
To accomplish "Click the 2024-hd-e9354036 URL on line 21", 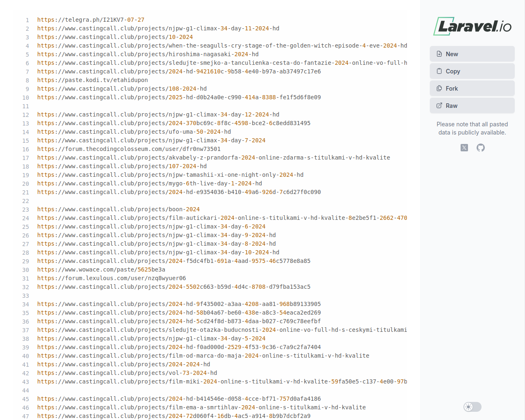I will click(179, 192).
